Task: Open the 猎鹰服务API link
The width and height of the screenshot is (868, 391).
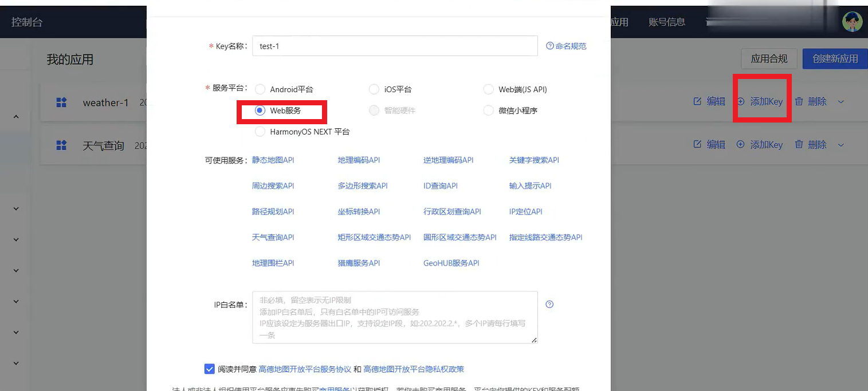Action: (x=359, y=263)
